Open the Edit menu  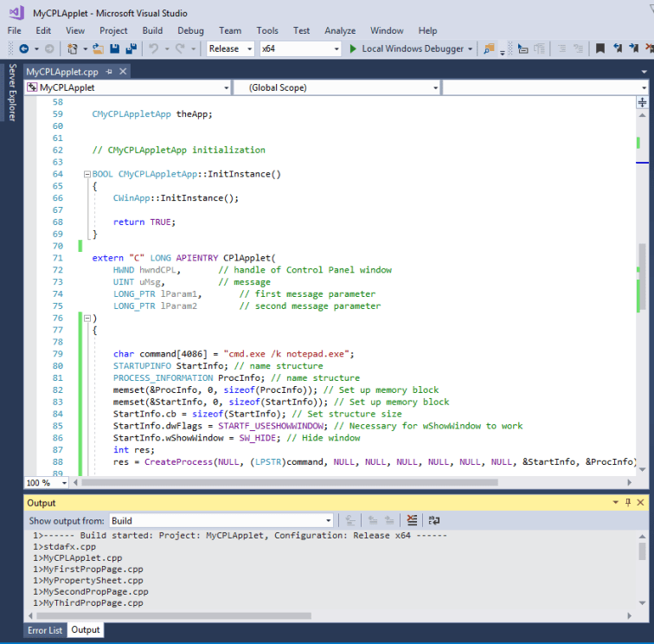pyautogui.click(x=43, y=30)
